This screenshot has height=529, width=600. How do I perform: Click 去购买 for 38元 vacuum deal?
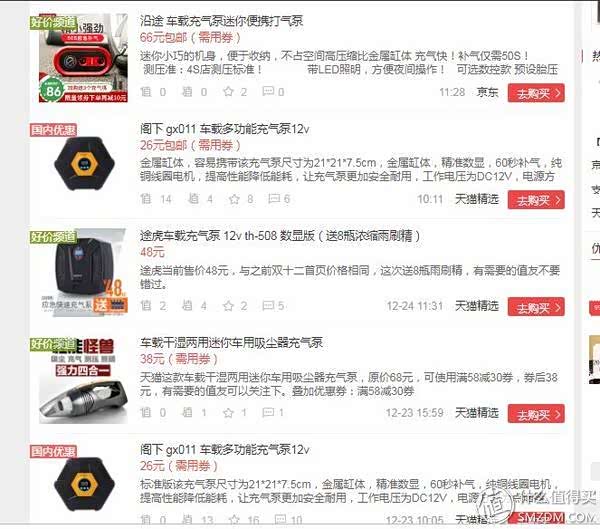click(x=536, y=414)
